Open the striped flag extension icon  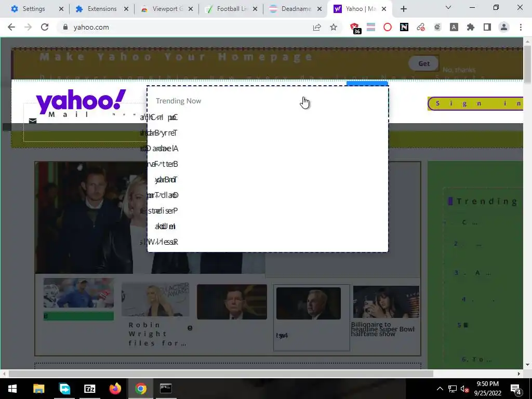click(371, 27)
